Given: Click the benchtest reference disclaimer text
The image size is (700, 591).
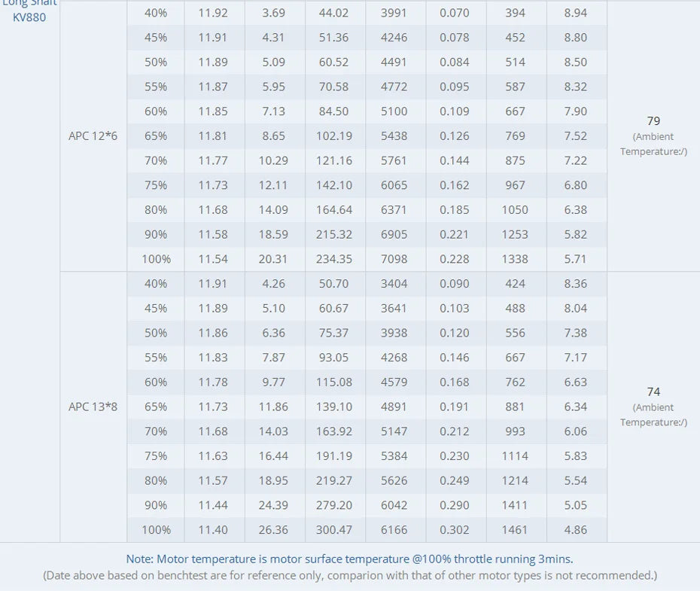Looking at the screenshot, I should tap(349, 575).
